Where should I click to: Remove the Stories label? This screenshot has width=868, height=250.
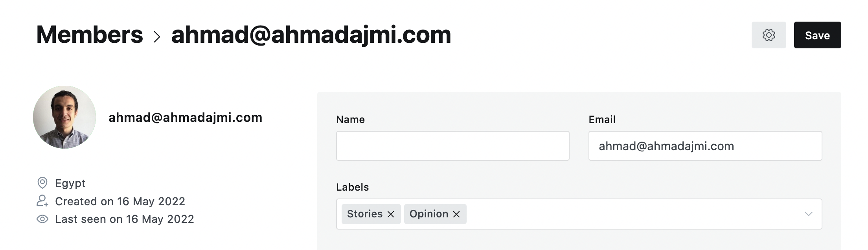coord(391,214)
